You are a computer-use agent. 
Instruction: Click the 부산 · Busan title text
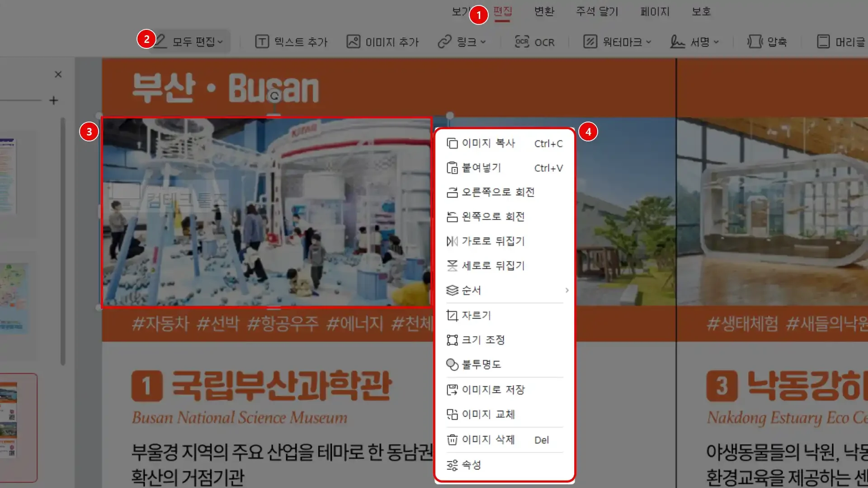click(226, 88)
